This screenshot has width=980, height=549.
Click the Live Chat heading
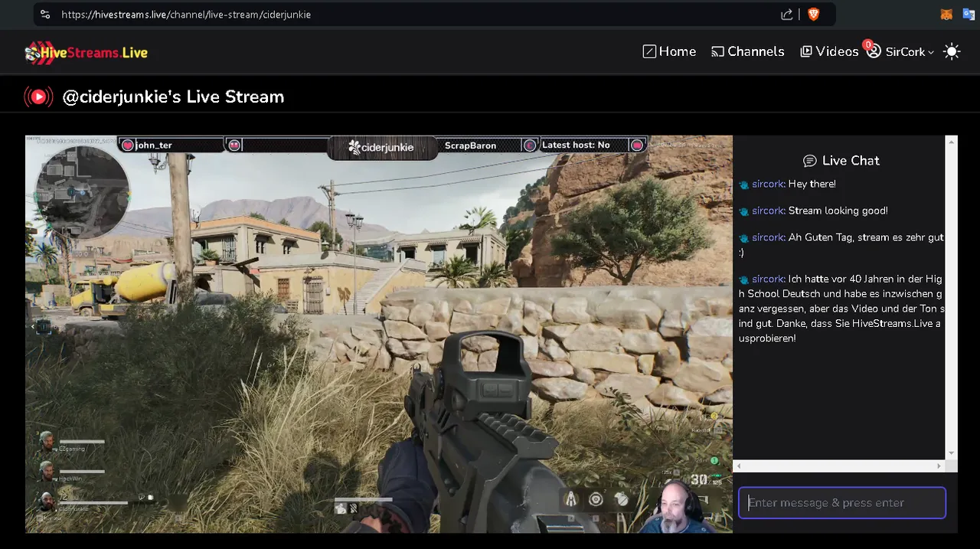coord(851,161)
